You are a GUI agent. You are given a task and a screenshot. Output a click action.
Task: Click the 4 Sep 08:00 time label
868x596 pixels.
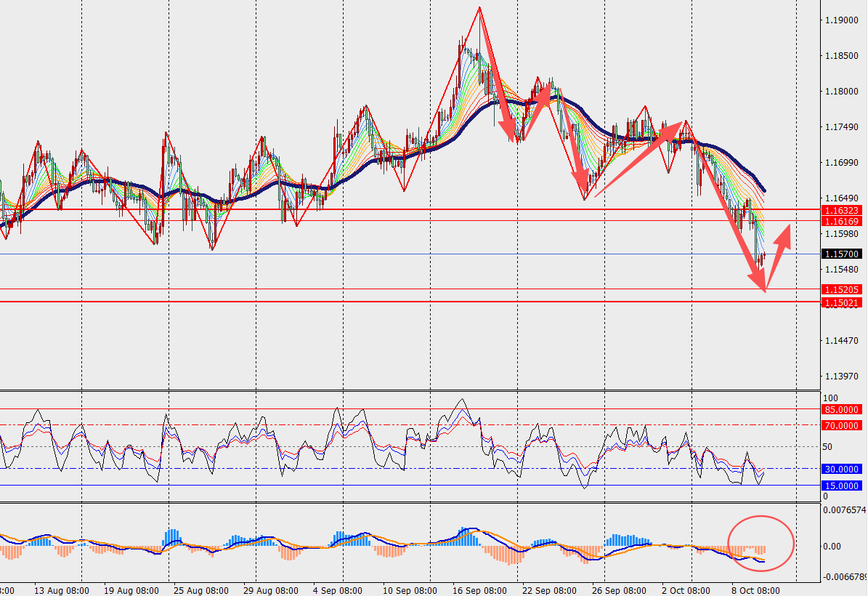click(x=337, y=590)
